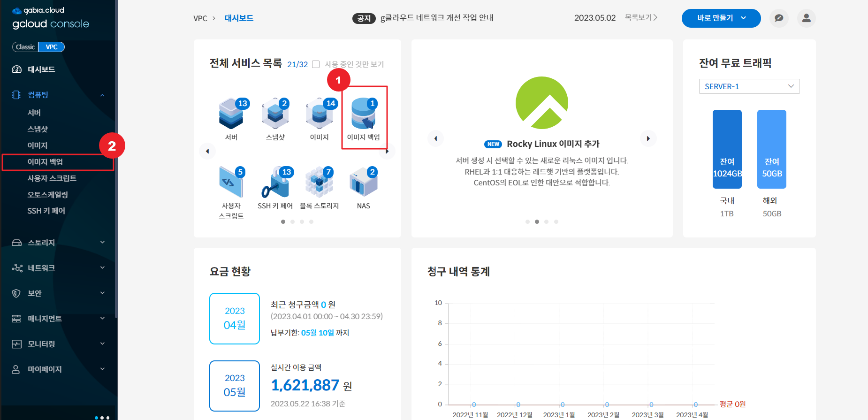868x420 pixels.
Task: Click the Image Backup service icon
Action: pos(364,115)
